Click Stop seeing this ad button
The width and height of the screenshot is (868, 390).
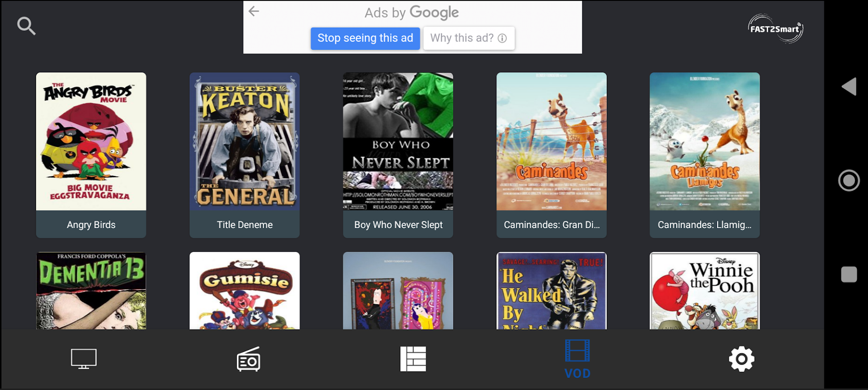365,38
